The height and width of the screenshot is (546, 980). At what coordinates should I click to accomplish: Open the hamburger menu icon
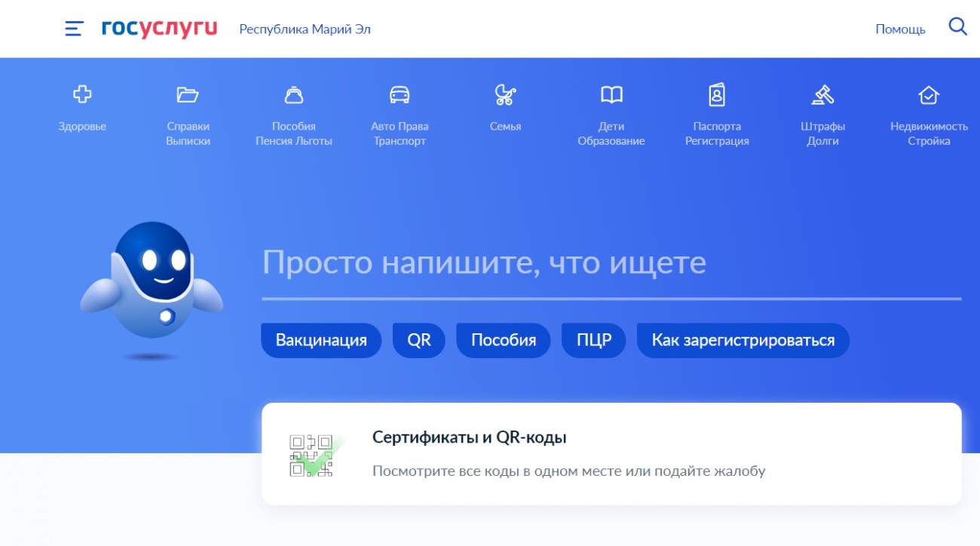click(74, 29)
